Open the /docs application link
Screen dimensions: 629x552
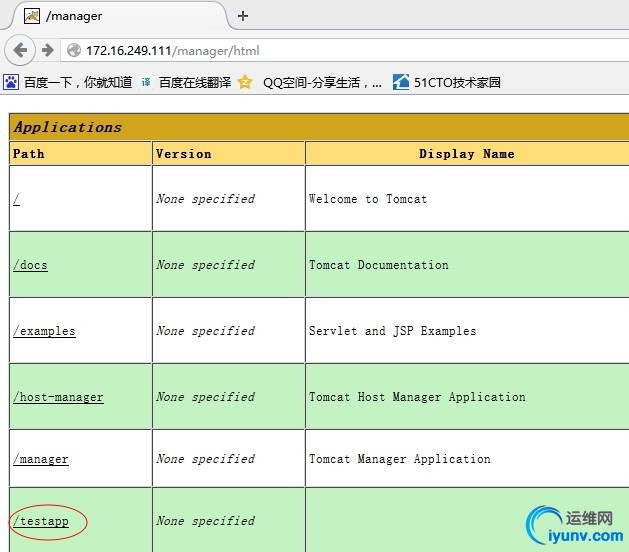tap(30, 265)
